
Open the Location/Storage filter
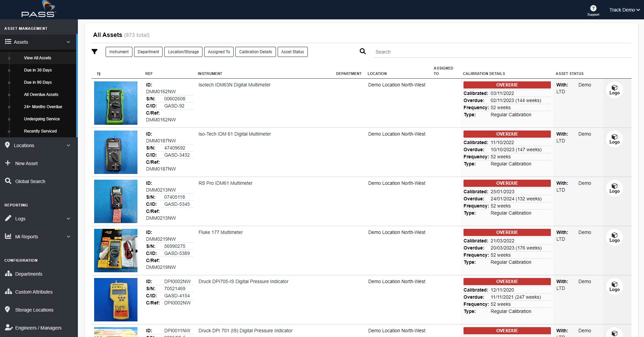(x=184, y=52)
